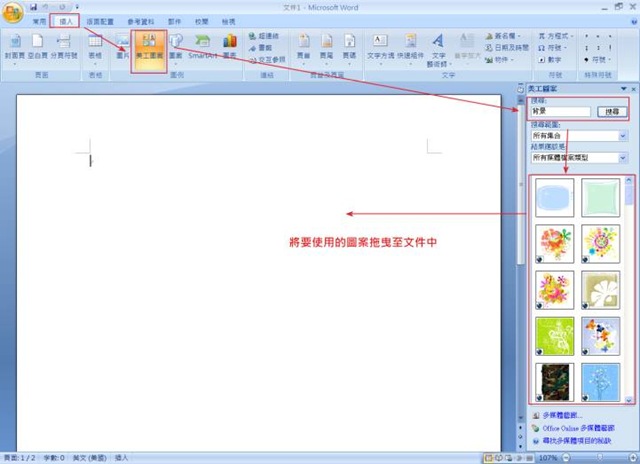Insert a 書籤 bookmark

click(261, 48)
